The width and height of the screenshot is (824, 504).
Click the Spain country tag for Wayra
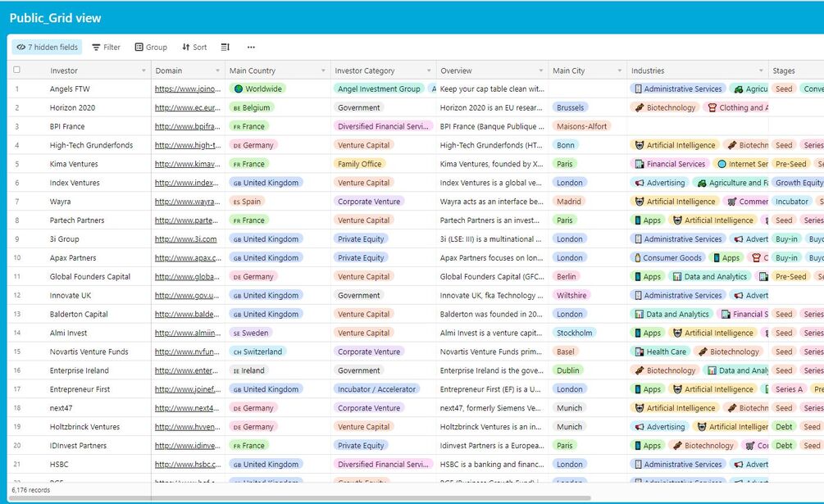247,202
